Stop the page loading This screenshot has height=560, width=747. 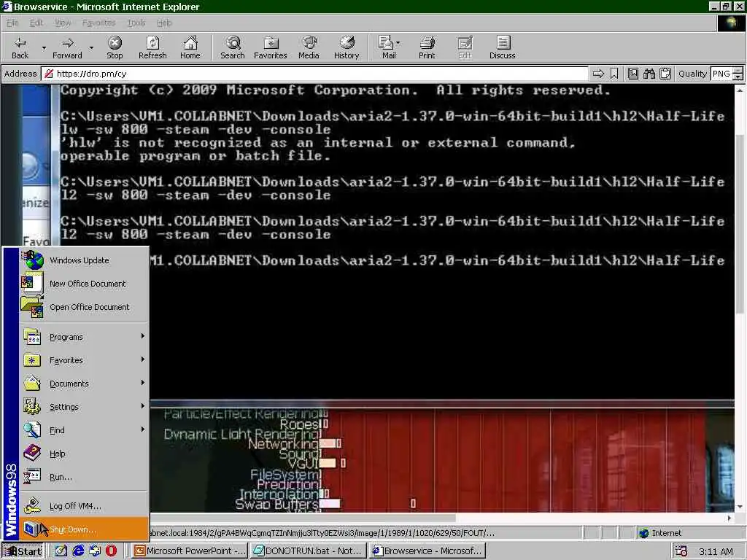115,47
